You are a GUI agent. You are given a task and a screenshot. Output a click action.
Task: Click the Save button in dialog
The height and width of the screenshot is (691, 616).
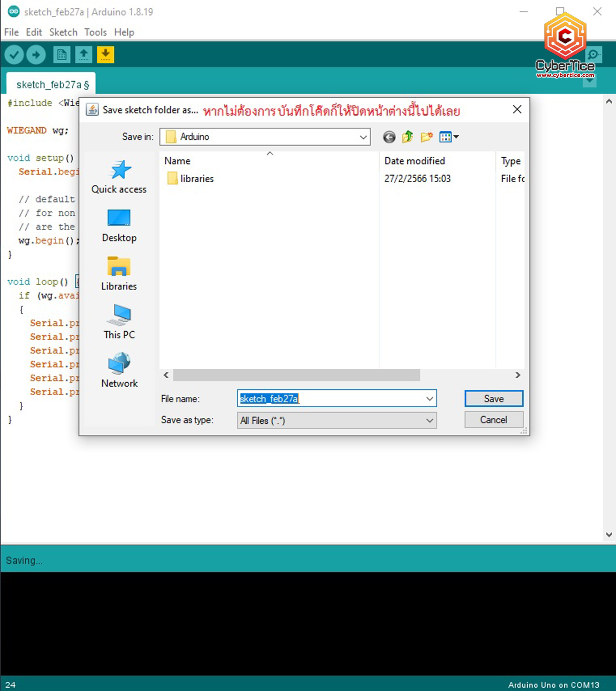(494, 399)
